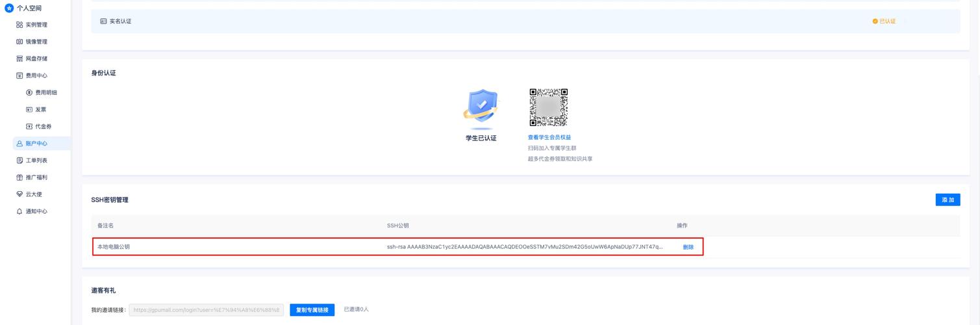The width and height of the screenshot is (980, 325).
Task: Click the 费用明细 coin icon
Action: pos(29,92)
